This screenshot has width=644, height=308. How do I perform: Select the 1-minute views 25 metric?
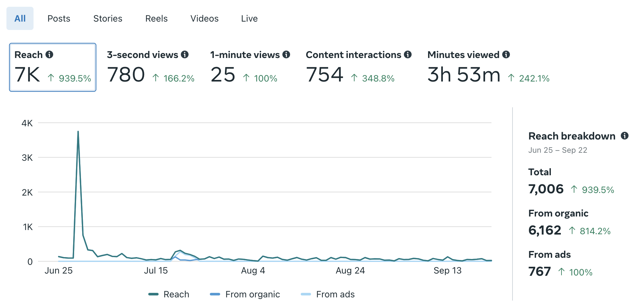[250, 67]
